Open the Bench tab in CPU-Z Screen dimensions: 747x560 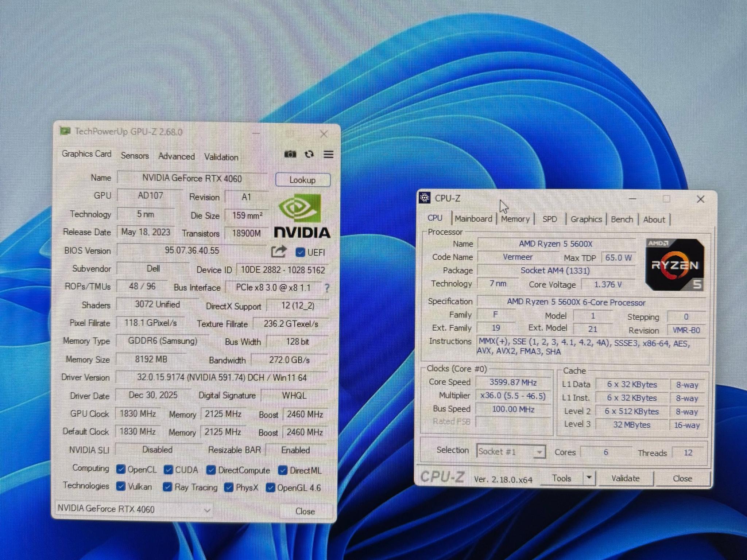pyautogui.click(x=622, y=219)
